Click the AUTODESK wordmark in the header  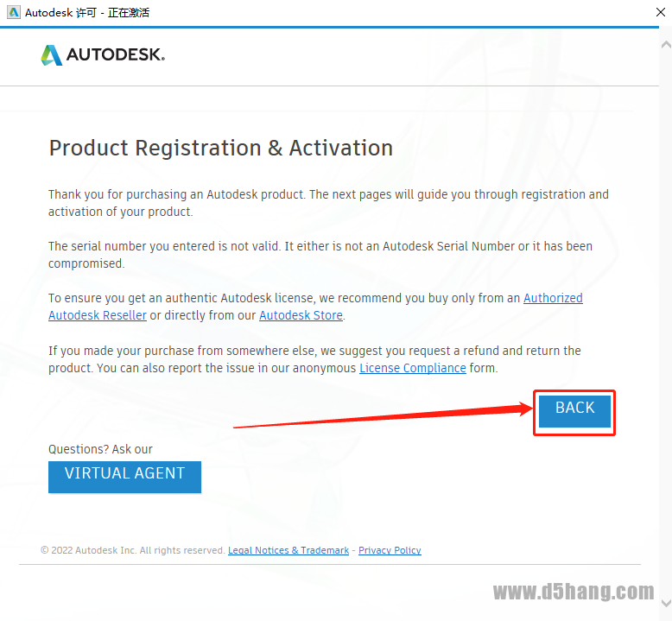coord(116,55)
